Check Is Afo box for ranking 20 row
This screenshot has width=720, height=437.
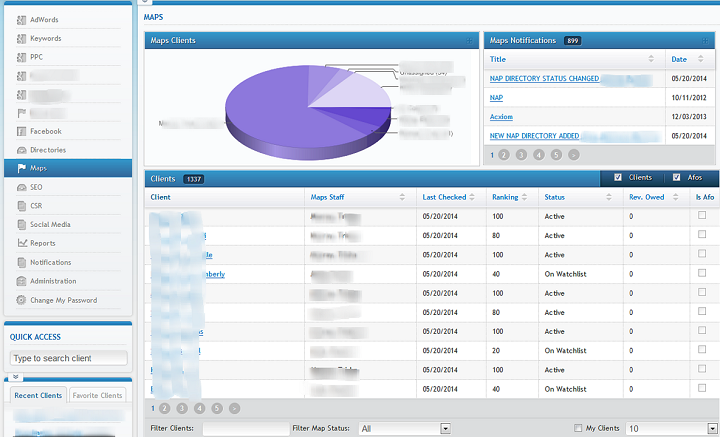(702, 350)
